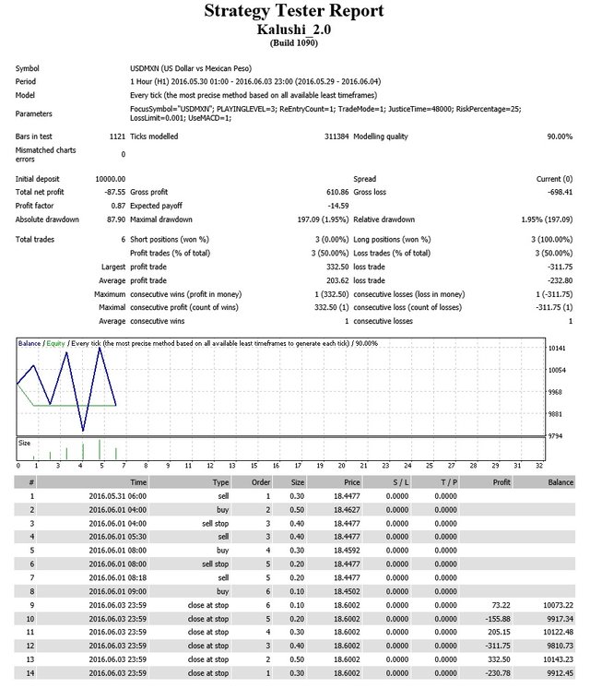Click the balance 9917.34 in row 10
Screen dimensions: 590x700
pos(560,619)
